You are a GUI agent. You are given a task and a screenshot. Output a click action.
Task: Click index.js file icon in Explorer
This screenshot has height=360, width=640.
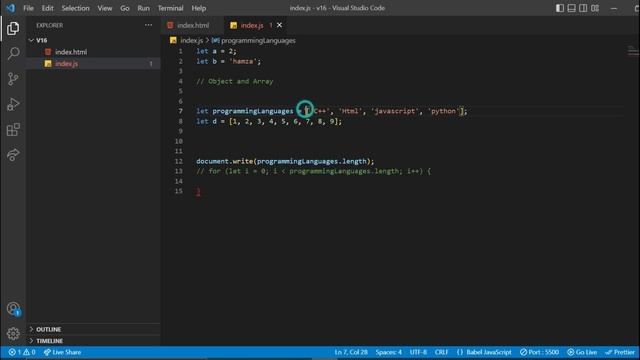click(x=48, y=64)
